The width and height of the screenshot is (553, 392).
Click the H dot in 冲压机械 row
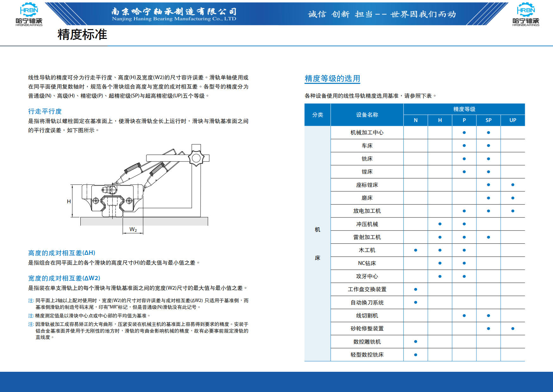coord(440,224)
